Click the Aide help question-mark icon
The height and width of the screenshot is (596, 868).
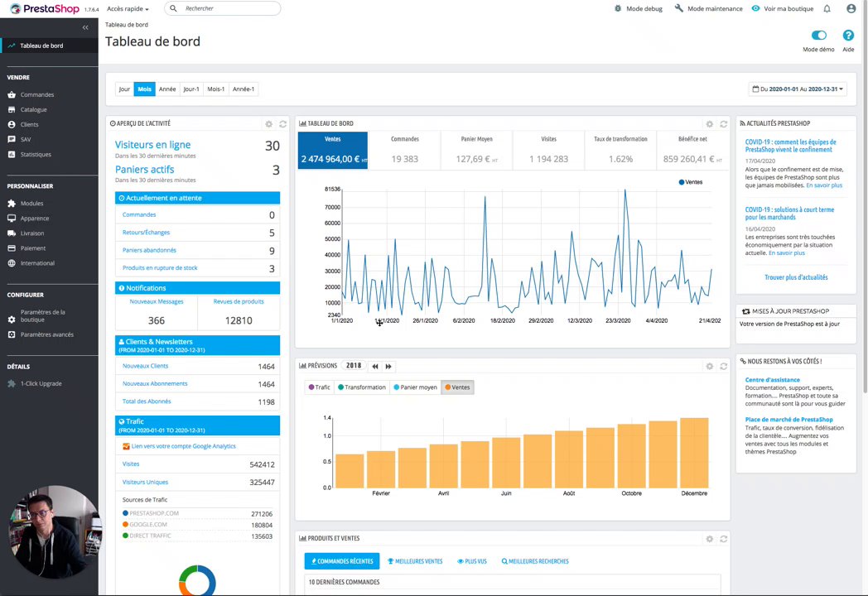pyautogui.click(x=848, y=36)
